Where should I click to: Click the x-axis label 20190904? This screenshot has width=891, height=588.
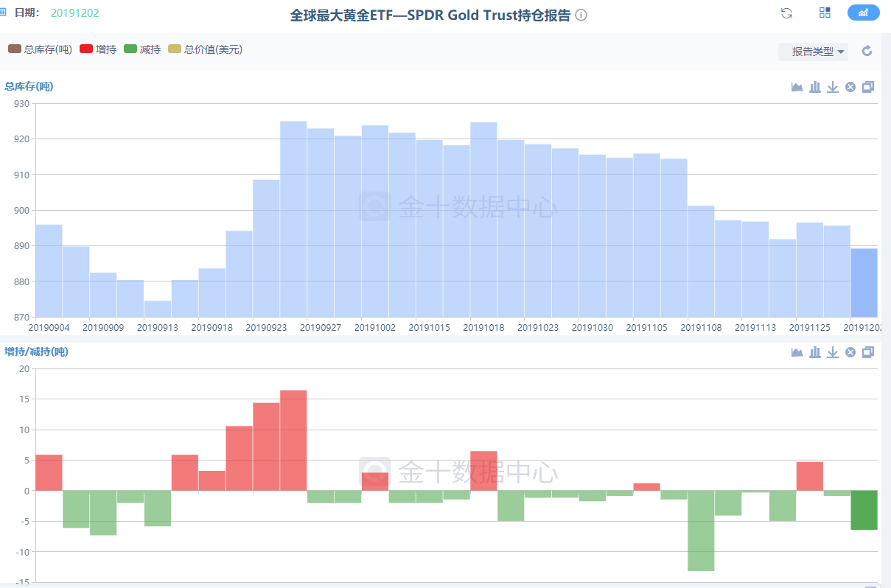pyautogui.click(x=49, y=327)
